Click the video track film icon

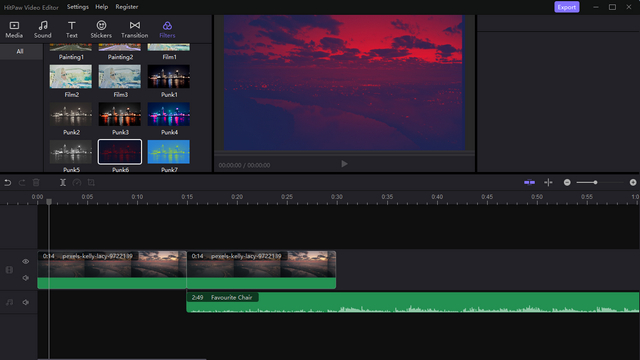click(x=9, y=270)
